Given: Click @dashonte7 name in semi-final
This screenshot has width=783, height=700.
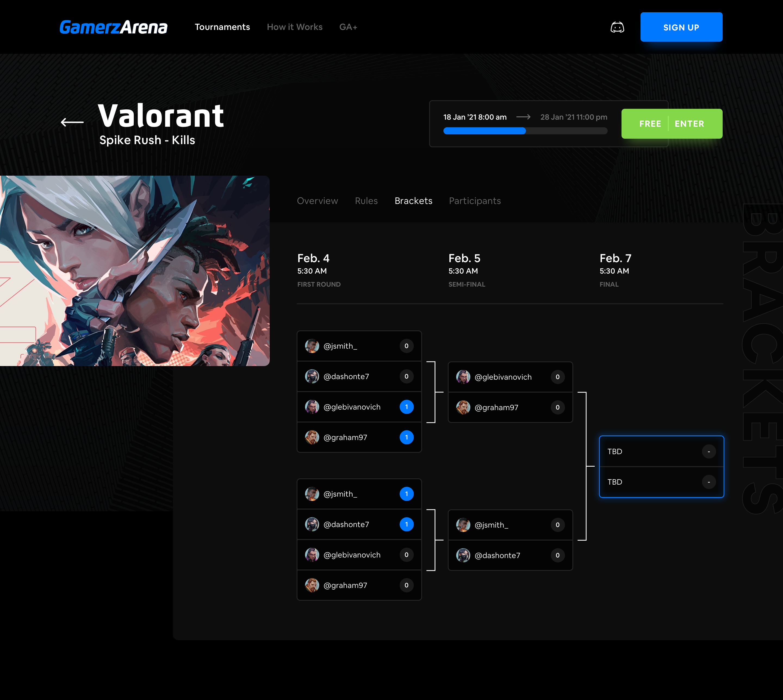Looking at the screenshot, I should (x=497, y=555).
